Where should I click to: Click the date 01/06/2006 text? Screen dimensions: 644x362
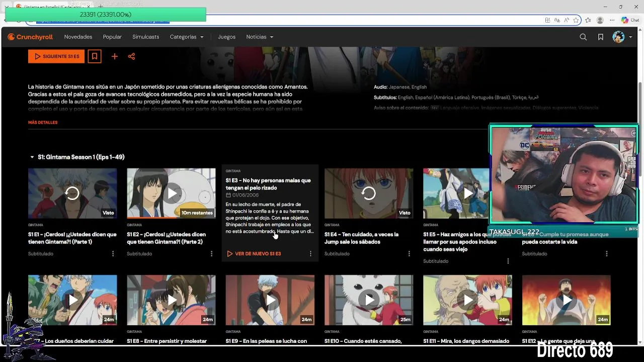246,195
